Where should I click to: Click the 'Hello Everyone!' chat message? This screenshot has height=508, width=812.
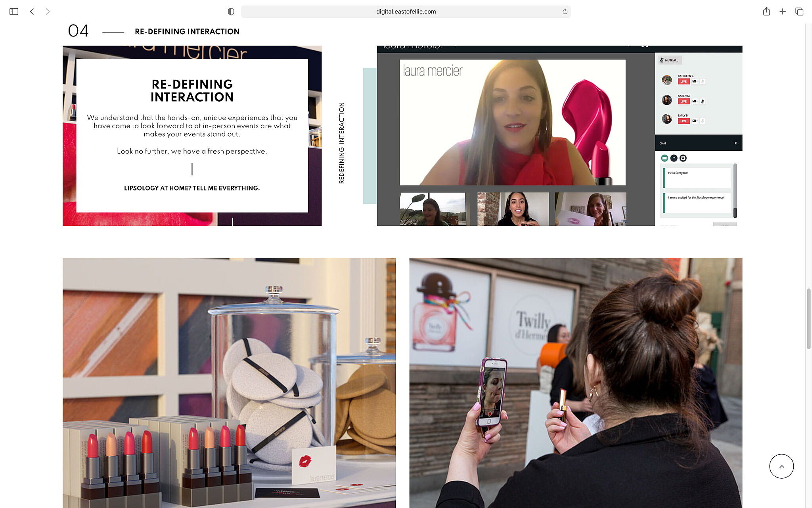point(697,178)
